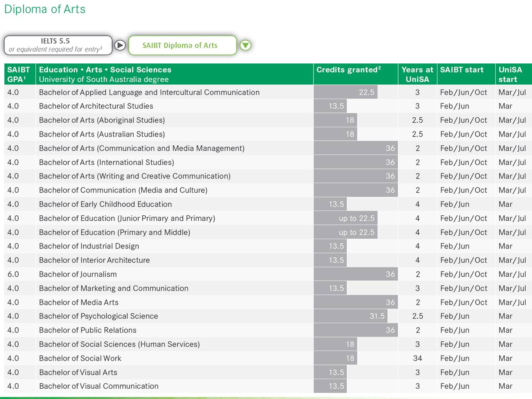Expand the green down-arrow next to SAIBT Diploma
This screenshot has height=399, width=532.
tap(245, 45)
